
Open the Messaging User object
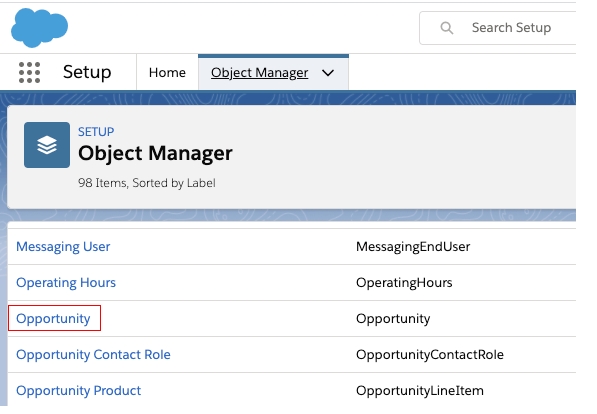pos(63,246)
